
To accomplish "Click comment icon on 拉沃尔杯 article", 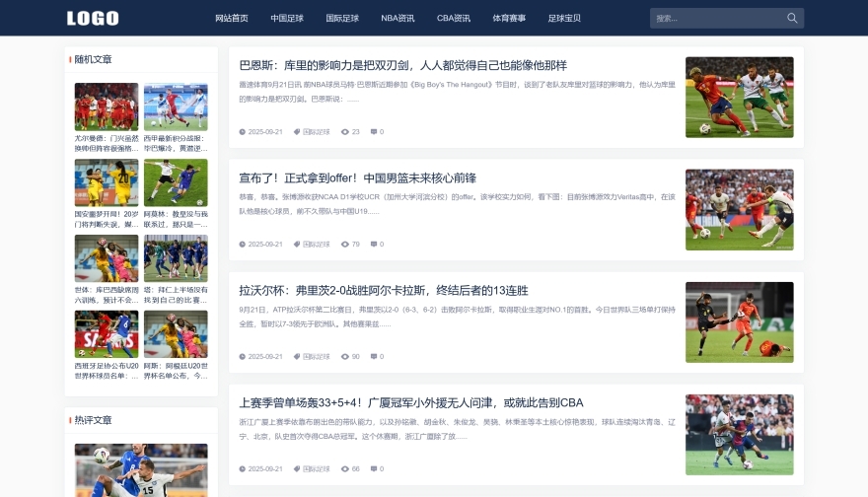I will tap(373, 356).
